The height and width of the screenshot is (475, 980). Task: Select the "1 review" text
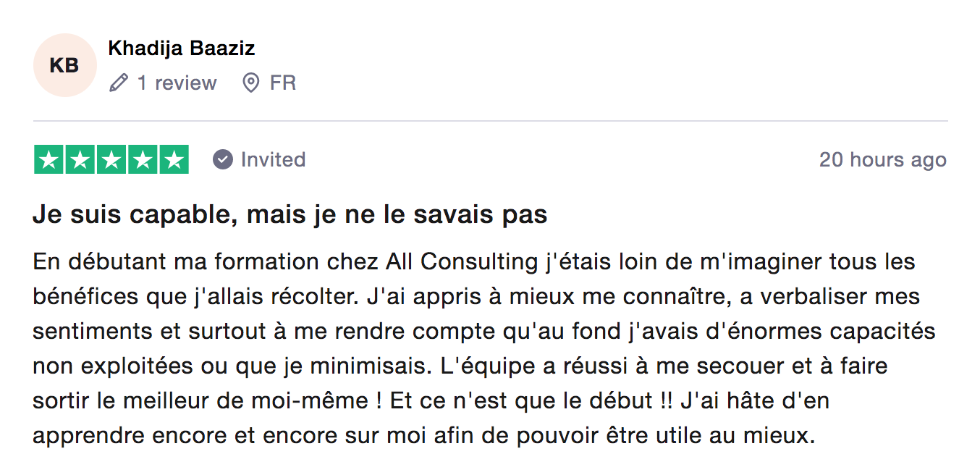pyautogui.click(x=177, y=83)
